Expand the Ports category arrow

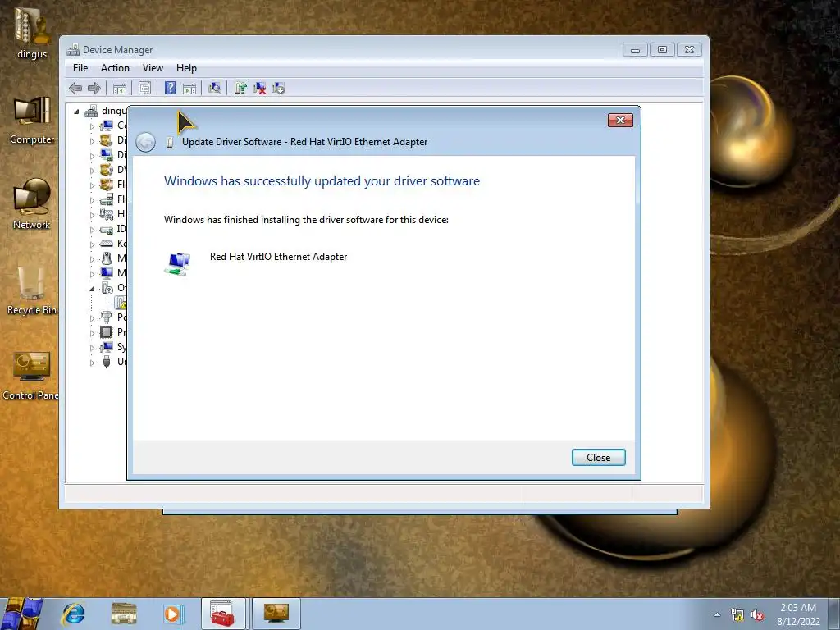click(x=92, y=319)
